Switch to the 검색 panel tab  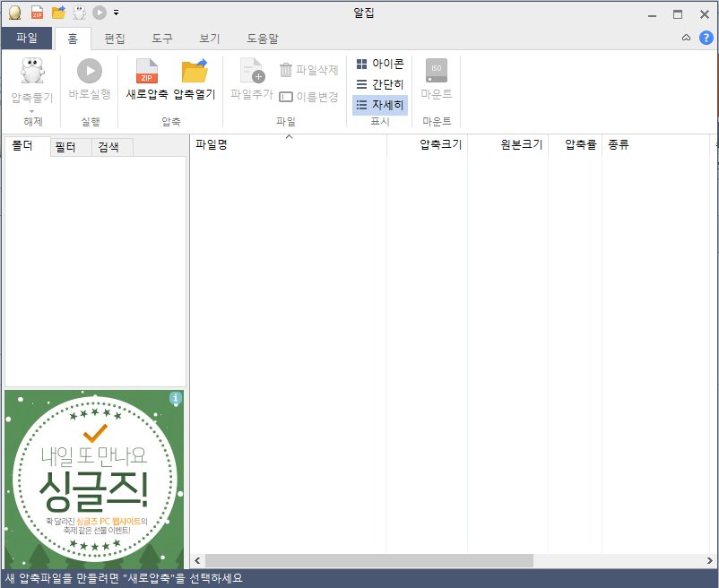pyautogui.click(x=112, y=147)
